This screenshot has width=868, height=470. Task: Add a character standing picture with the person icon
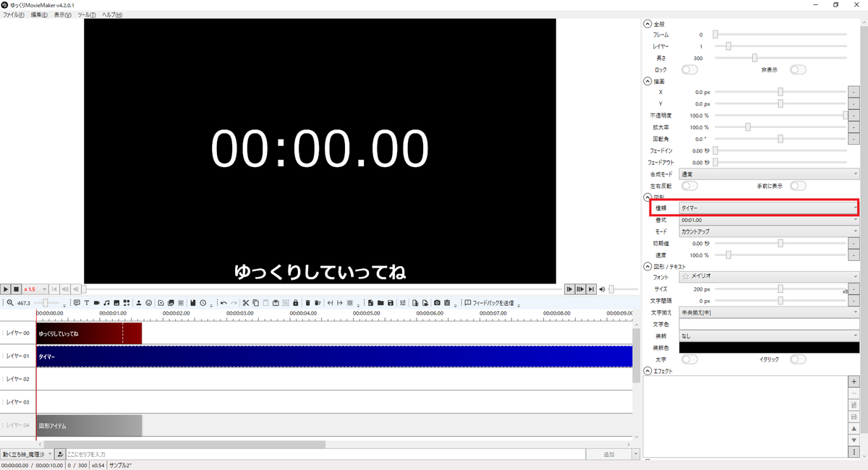point(138,302)
